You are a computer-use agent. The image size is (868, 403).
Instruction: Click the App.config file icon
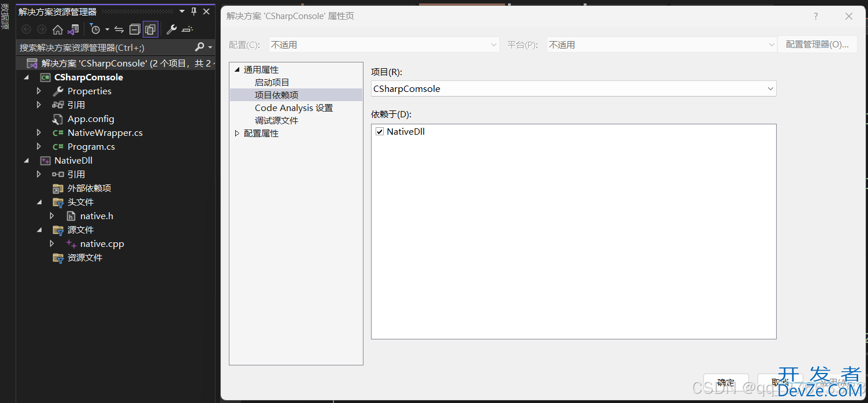click(x=58, y=119)
